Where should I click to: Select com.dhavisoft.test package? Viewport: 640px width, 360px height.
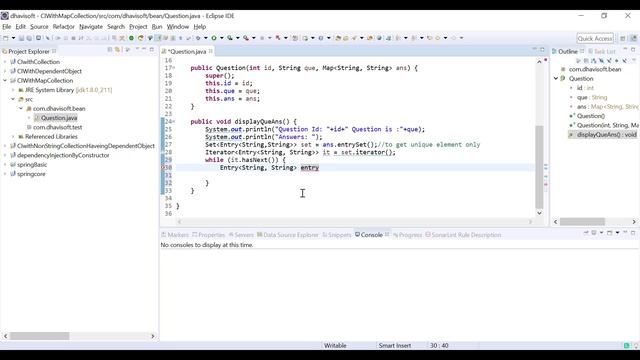click(58, 127)
